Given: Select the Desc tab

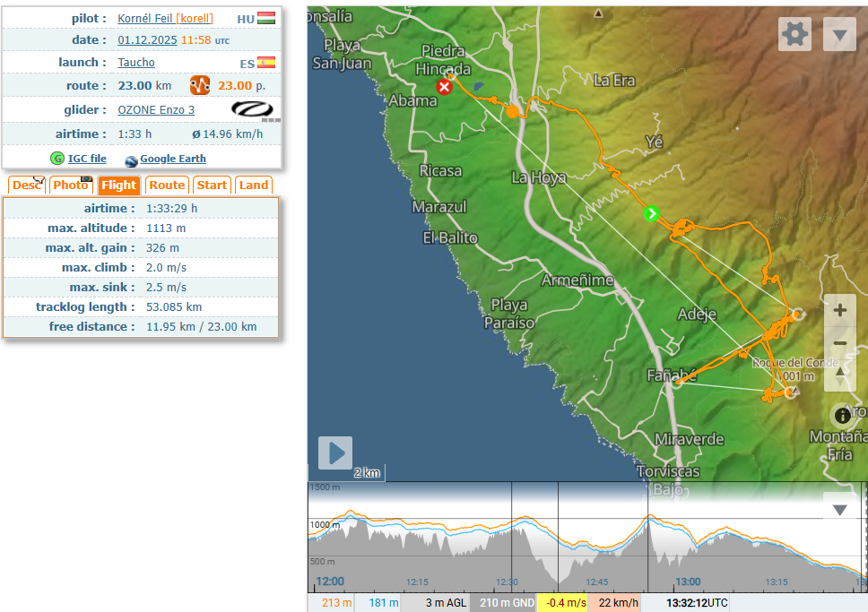Looking at the screenshot, I should coord(27,185).
